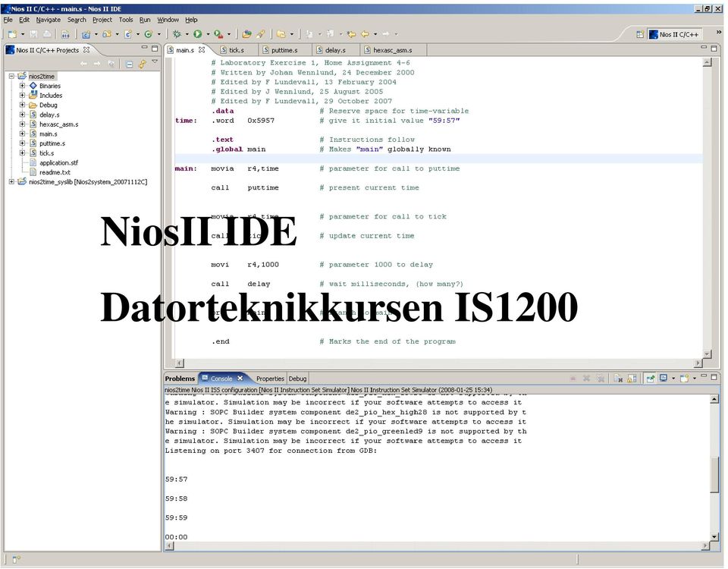Collapse the nios2time project tree
The height and width of the screenshot is (569, 728).
click(11, 76)
